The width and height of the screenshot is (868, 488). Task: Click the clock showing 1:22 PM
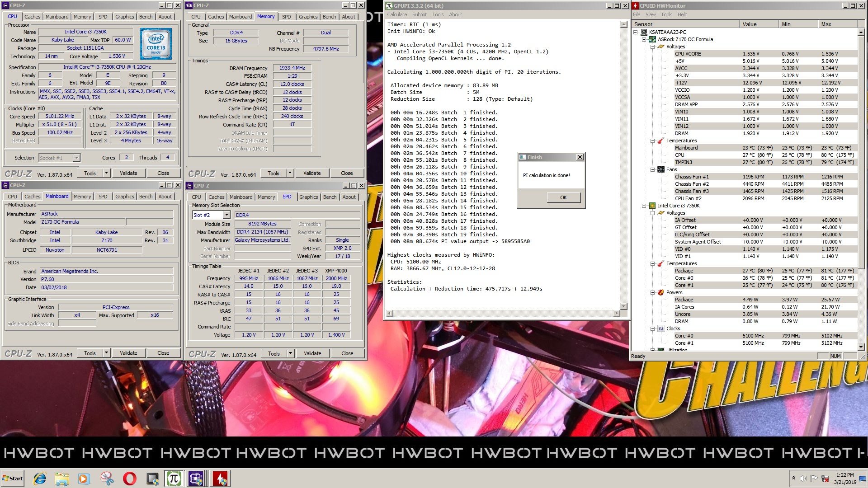[844, 475]
